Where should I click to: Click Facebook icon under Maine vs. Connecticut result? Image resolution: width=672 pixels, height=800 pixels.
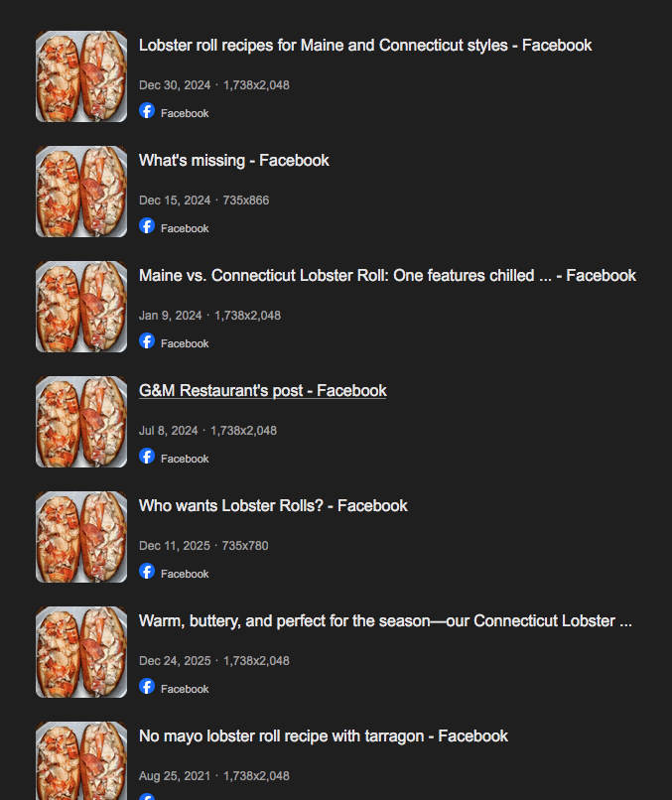pyautogui.click(x=147, y=340)
